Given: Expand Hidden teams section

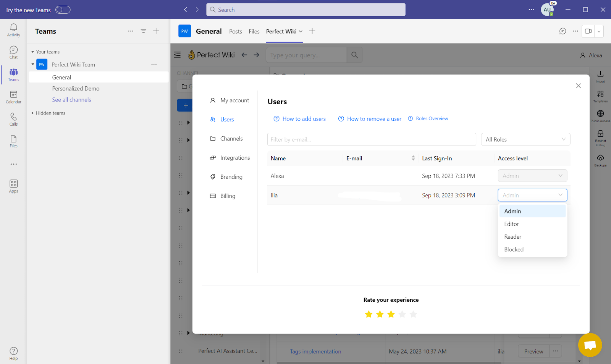Looking at the screenshot, I should (32, 113).
